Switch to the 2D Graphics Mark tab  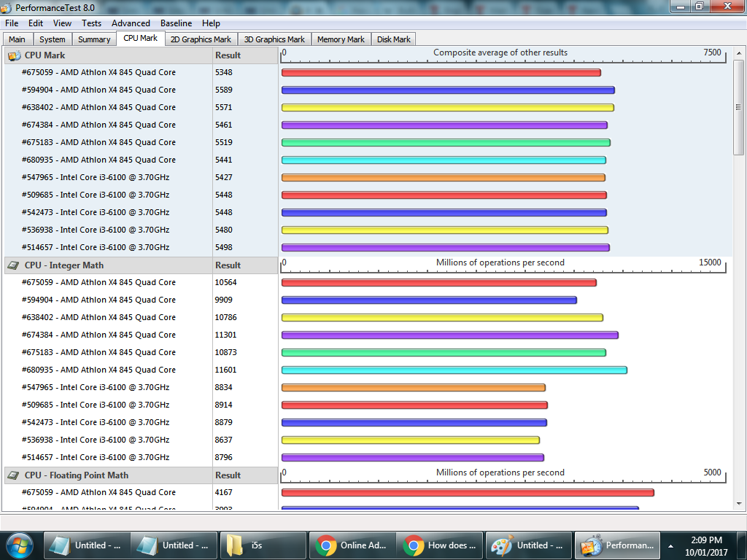click(201, 39)
